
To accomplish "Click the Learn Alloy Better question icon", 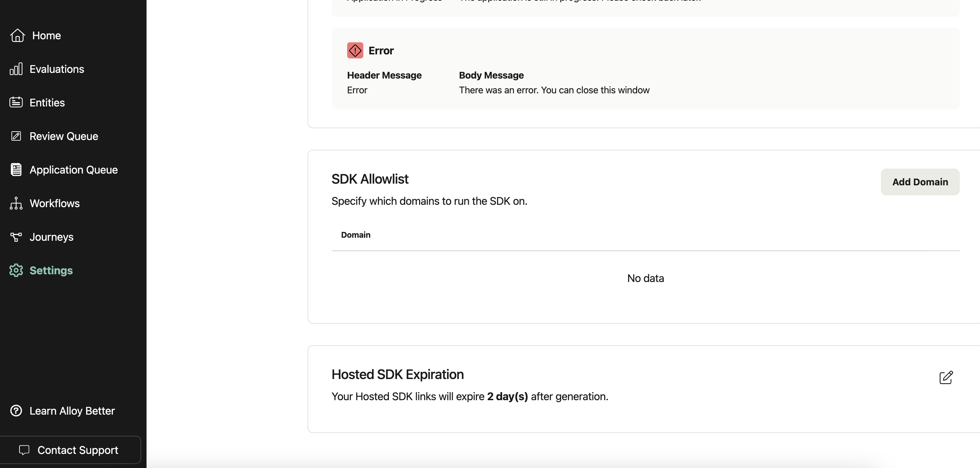I will 16,411.
